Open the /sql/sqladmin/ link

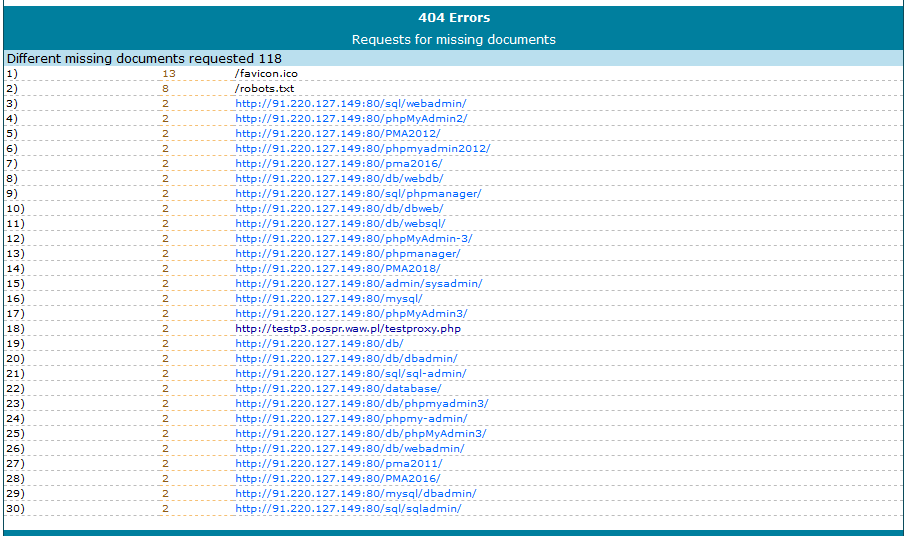tap(348, 509)
